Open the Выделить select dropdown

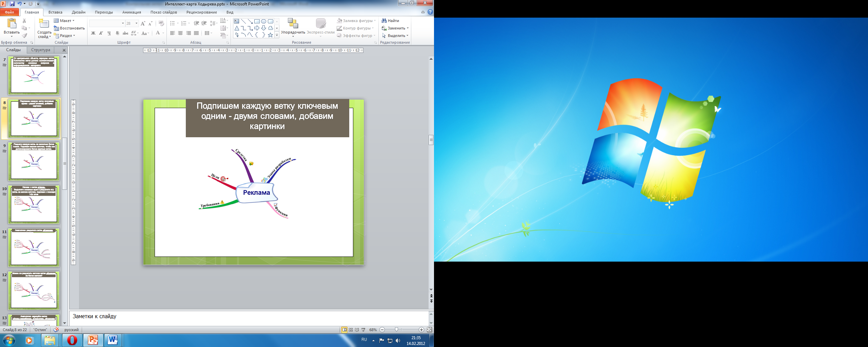395,36
